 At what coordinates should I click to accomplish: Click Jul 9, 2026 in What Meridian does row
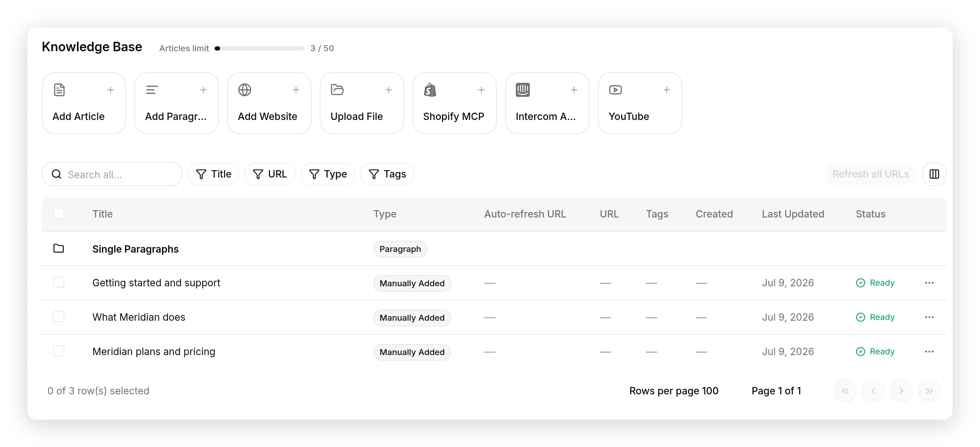coord(788,318)
